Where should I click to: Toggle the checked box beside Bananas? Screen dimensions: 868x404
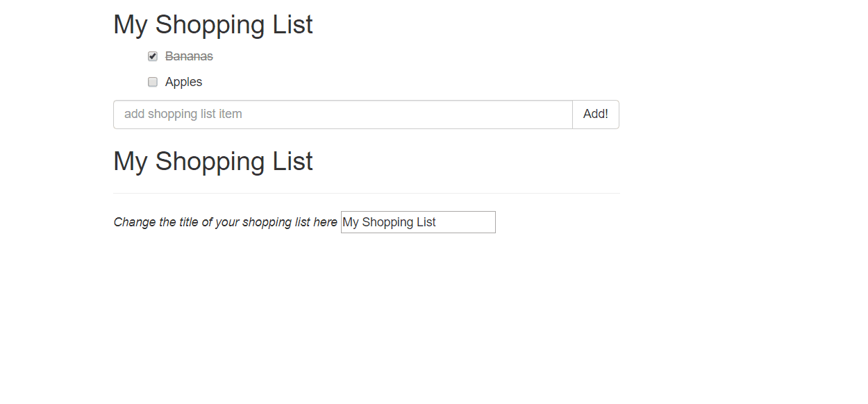153,56
